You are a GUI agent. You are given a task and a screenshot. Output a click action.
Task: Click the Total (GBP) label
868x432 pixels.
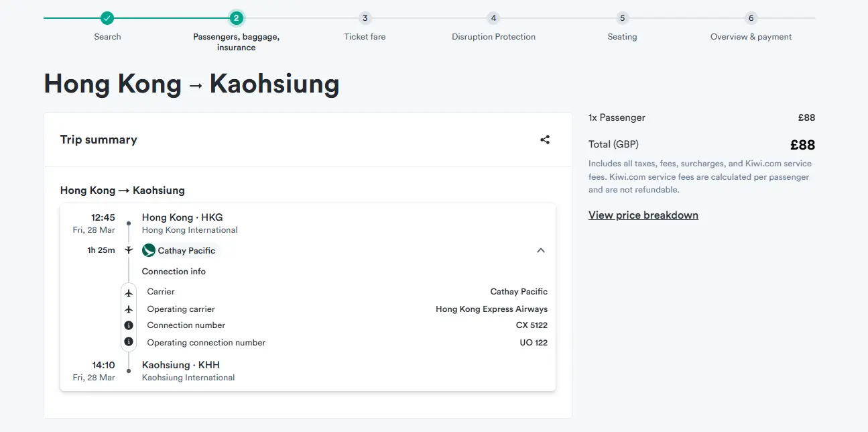(x=613, y=144)
